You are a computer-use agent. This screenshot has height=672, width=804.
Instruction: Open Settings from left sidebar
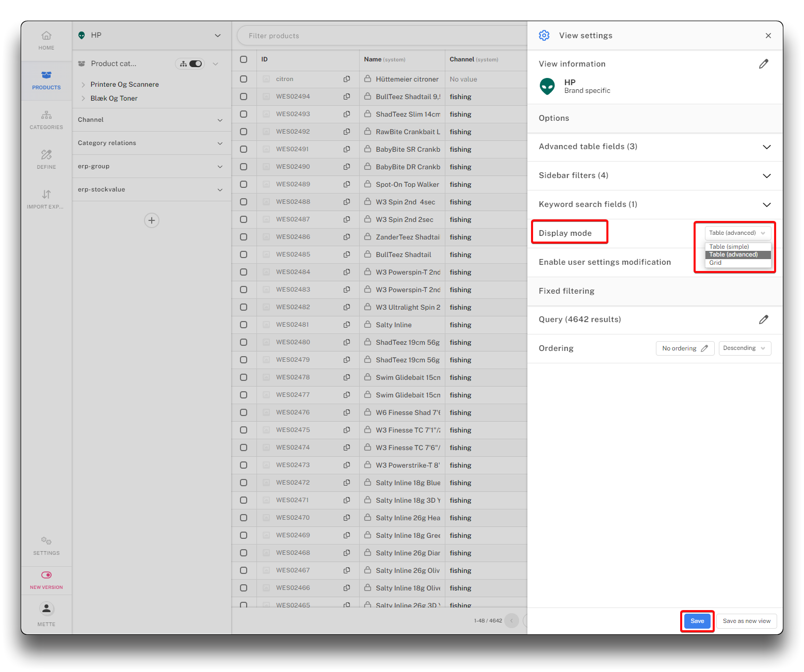[x=46, y=546]
